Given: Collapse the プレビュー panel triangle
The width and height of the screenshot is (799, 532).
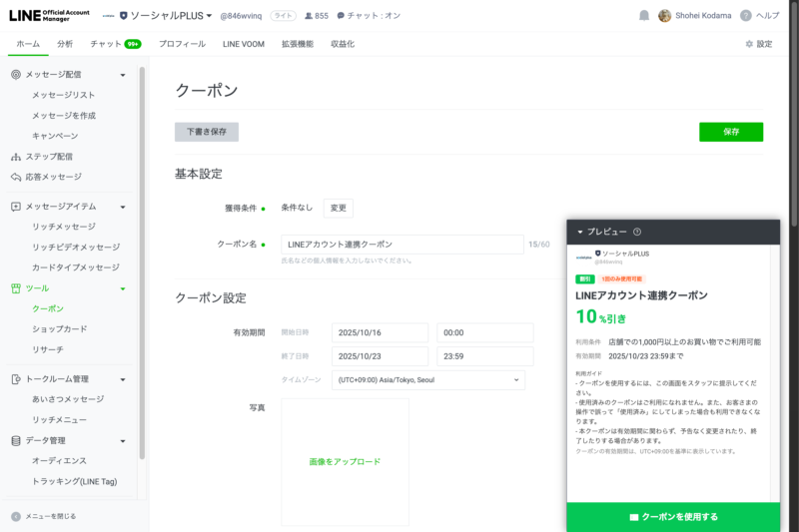Looking at the screenshot, I should (x=580, y=232).
